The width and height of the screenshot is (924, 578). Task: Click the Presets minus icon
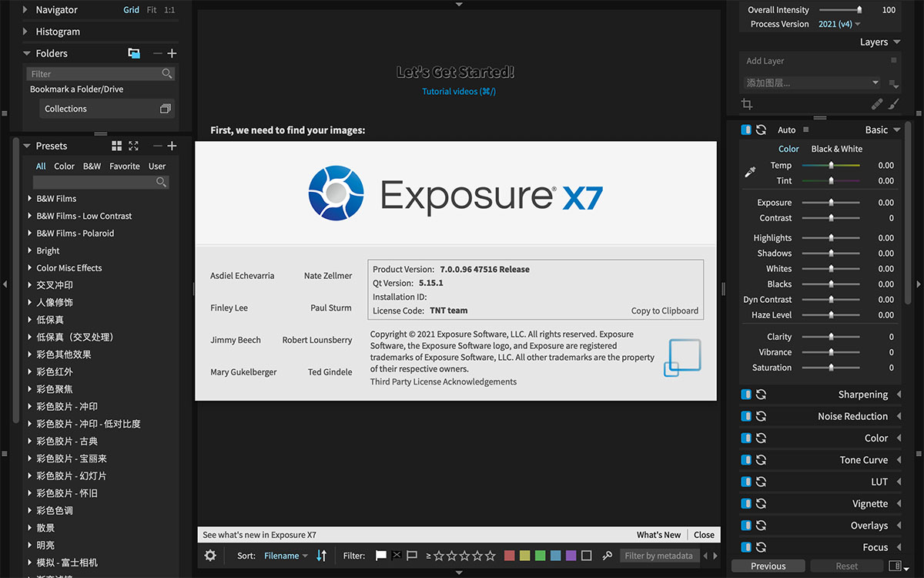click(158, 146)
